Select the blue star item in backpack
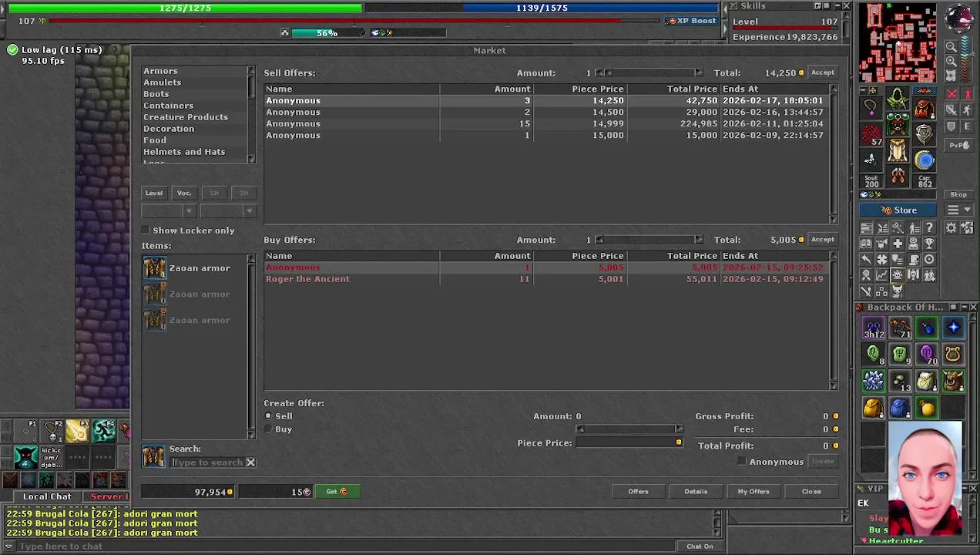Screen dimensions: 980x555 (x=953, y=328)
